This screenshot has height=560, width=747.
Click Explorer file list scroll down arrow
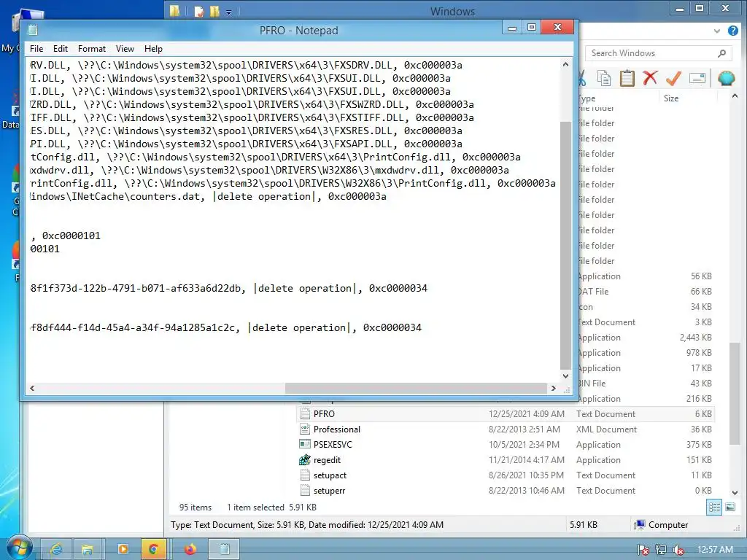[x=735, y=492]
